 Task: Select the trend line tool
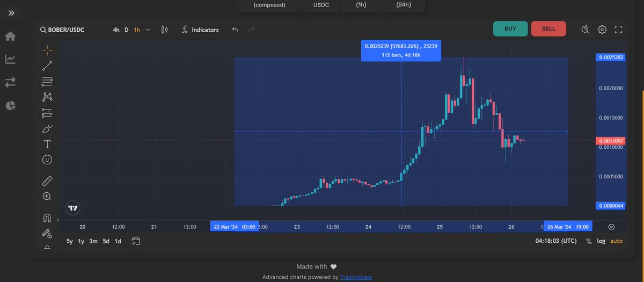pyautogui.click(x=47, y=66)
